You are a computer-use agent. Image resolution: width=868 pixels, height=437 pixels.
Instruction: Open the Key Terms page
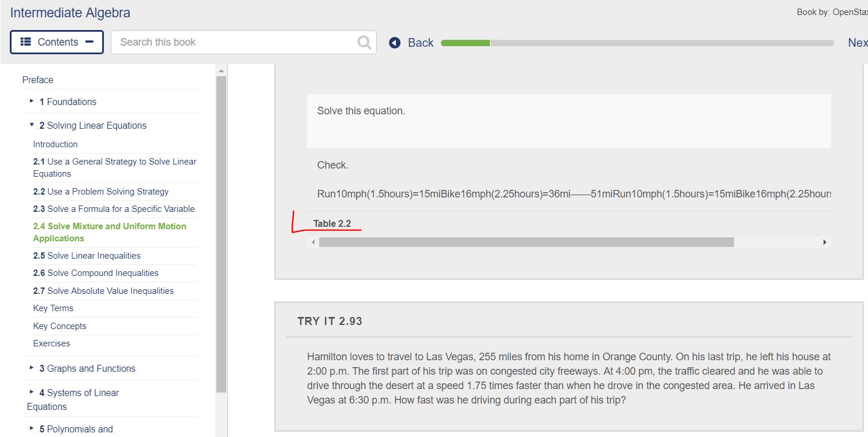53,308
